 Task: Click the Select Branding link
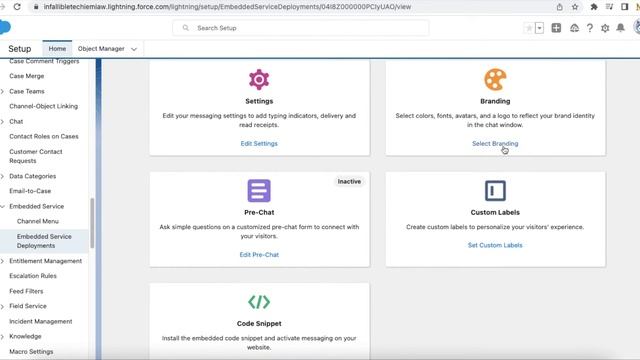(x=495, y=144)
